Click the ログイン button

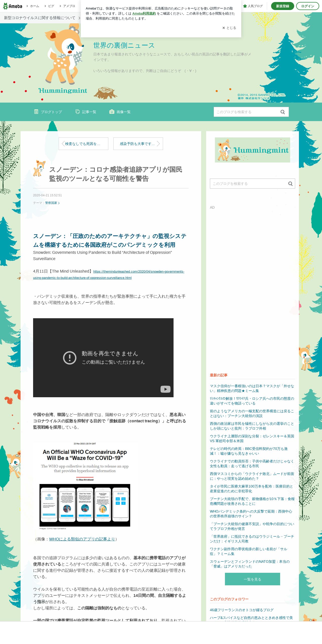[x=308, y=6]
